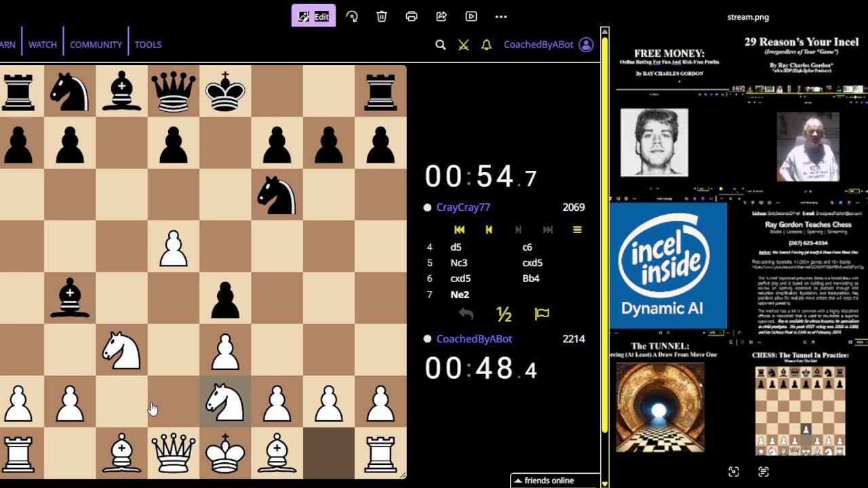
Task: Select white move cxd5 in row 6
Action: click(460, 279)
